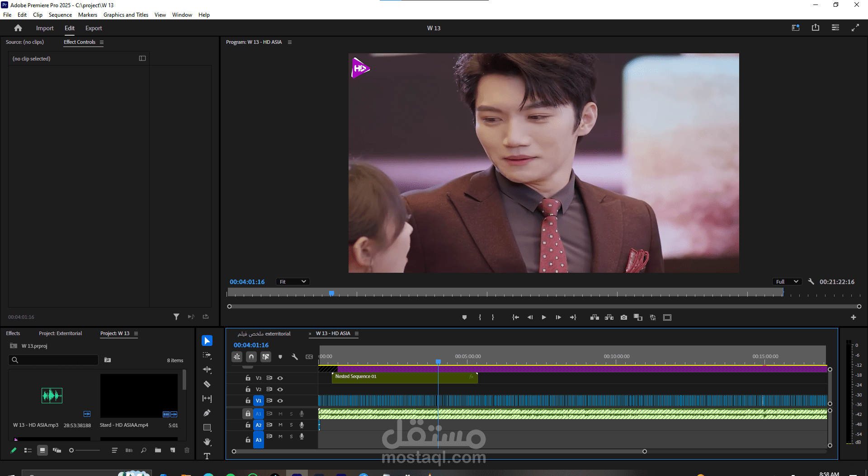Export a frame with the camera icon

(624, 317)
